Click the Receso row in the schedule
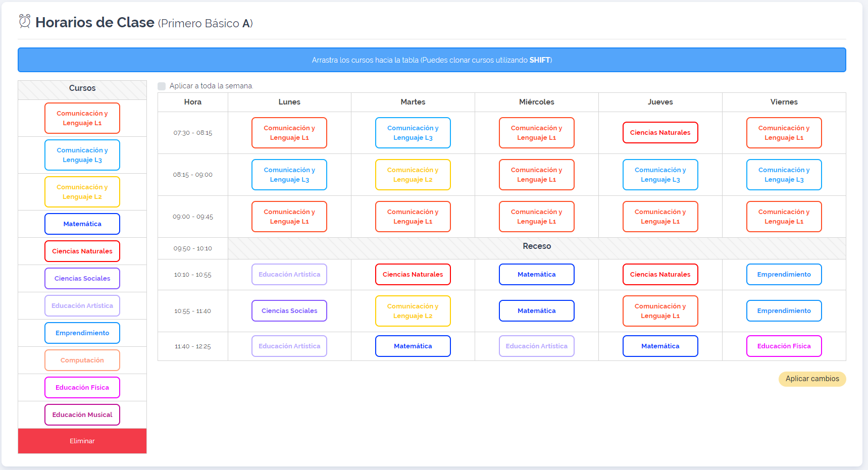 536,247
